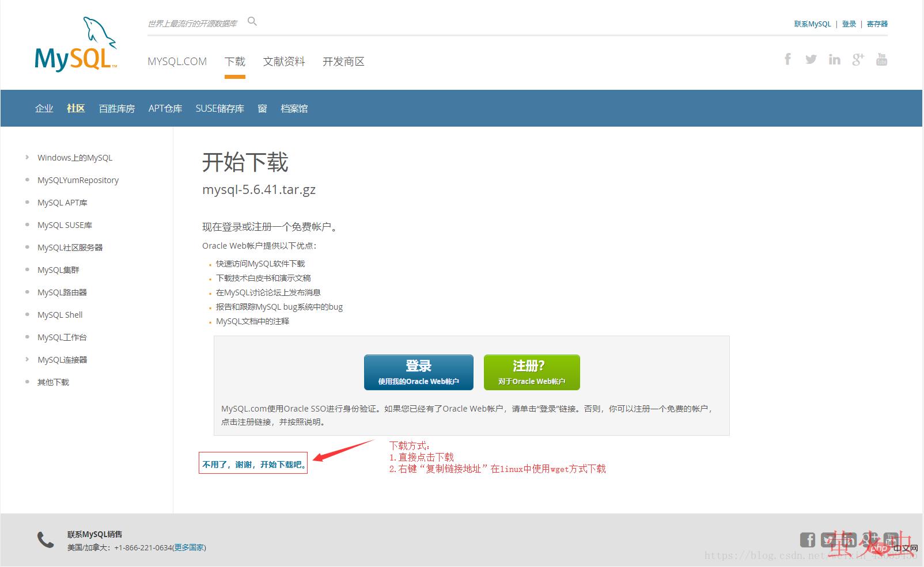
Task: Open the LinkedIn icon in the header
Action: (835, 59)
